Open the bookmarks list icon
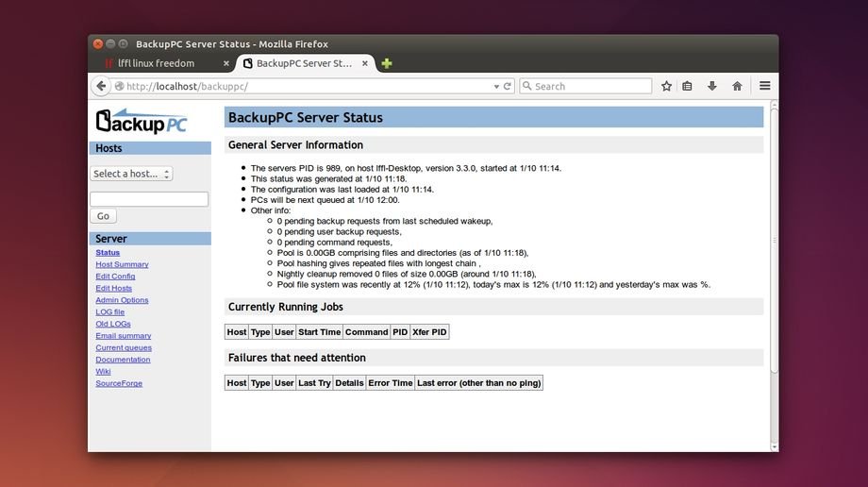The height and width of the screenshot is (487, 868). [x=688, y=86]
